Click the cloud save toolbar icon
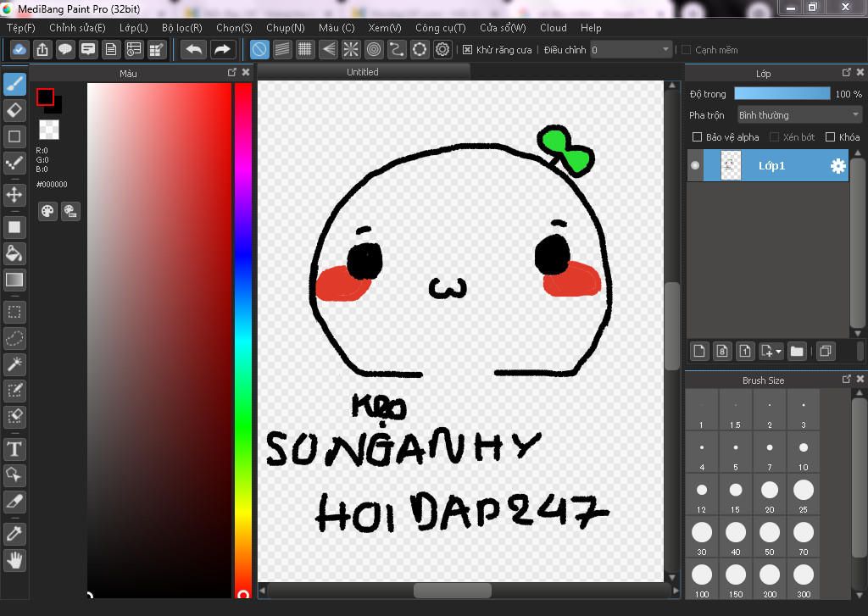The height and width of the screenshot is (616, 868). coord(19,50)
